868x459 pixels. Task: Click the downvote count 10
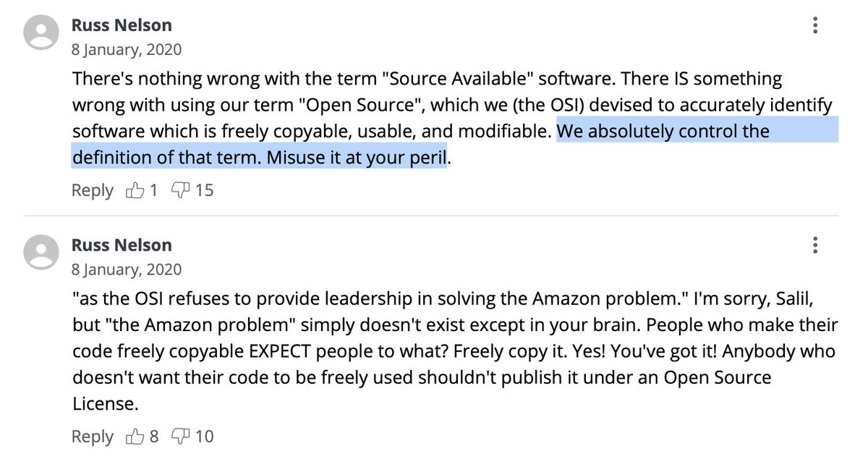click(205, 437)
